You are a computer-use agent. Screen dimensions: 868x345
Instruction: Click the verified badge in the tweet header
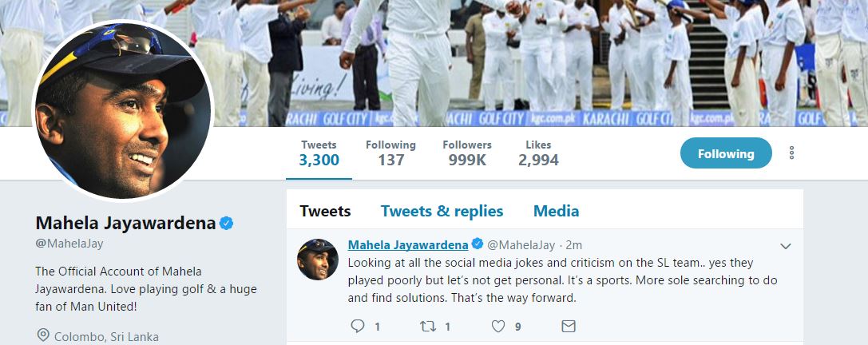pyautogui.click(x=478, y=244)
